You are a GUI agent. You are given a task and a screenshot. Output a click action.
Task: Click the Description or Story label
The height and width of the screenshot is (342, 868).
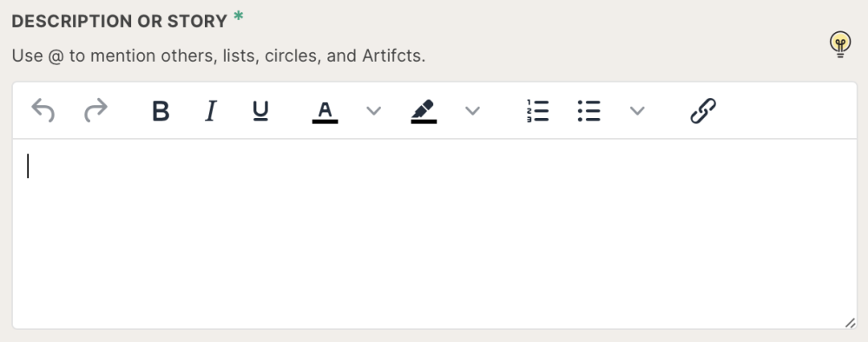(120, 21)
